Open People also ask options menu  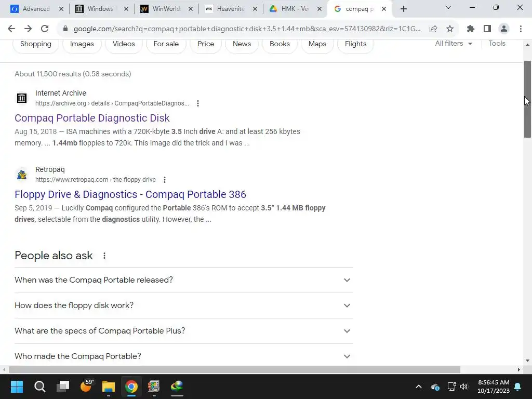coord(104,256)
